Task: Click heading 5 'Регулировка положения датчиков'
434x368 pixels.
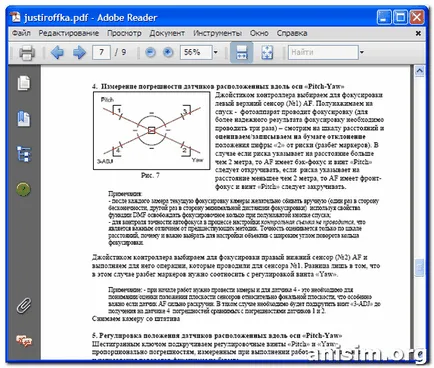Action: pyautogui.click(x=217, y=335)
